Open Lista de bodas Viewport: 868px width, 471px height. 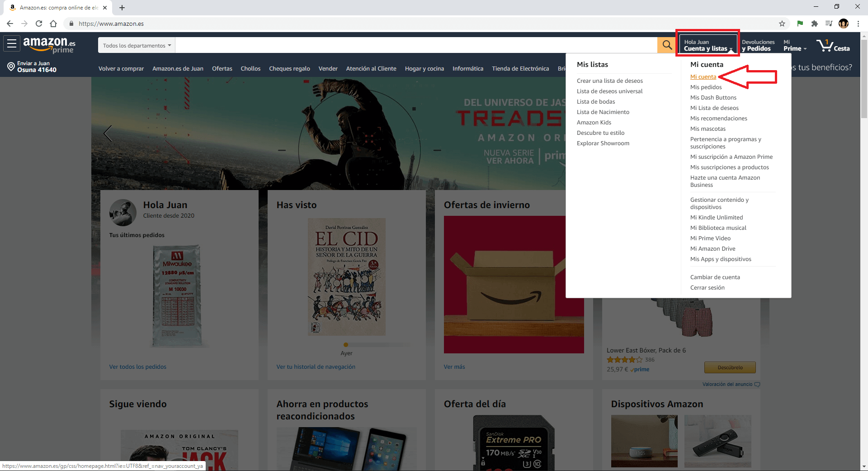(596, 102)
